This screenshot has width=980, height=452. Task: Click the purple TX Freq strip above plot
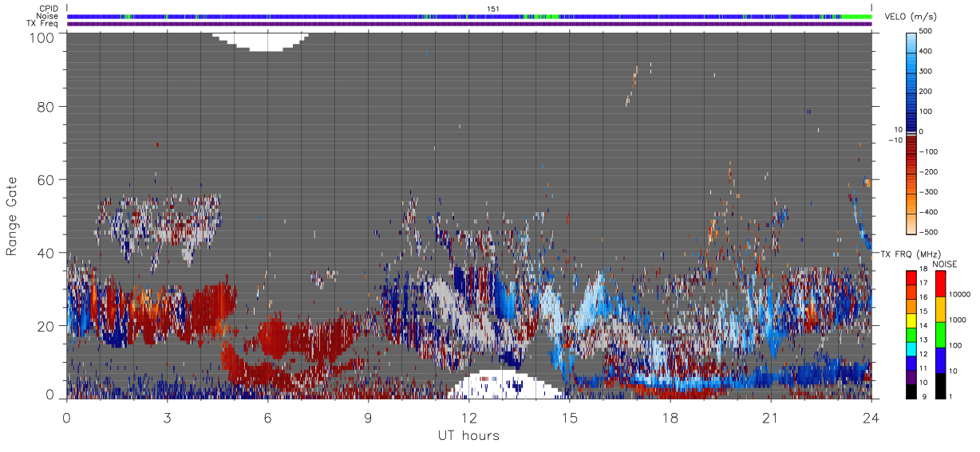469,24
